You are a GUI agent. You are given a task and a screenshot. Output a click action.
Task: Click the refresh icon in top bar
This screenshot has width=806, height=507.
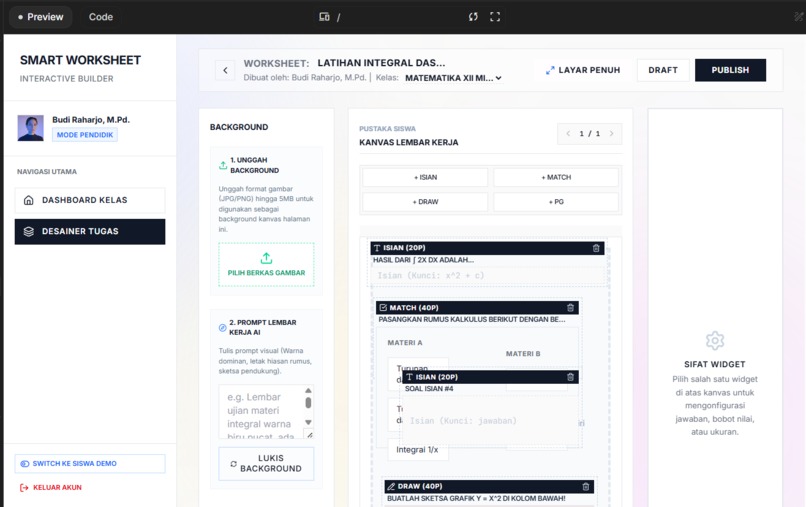pos(473,17)
